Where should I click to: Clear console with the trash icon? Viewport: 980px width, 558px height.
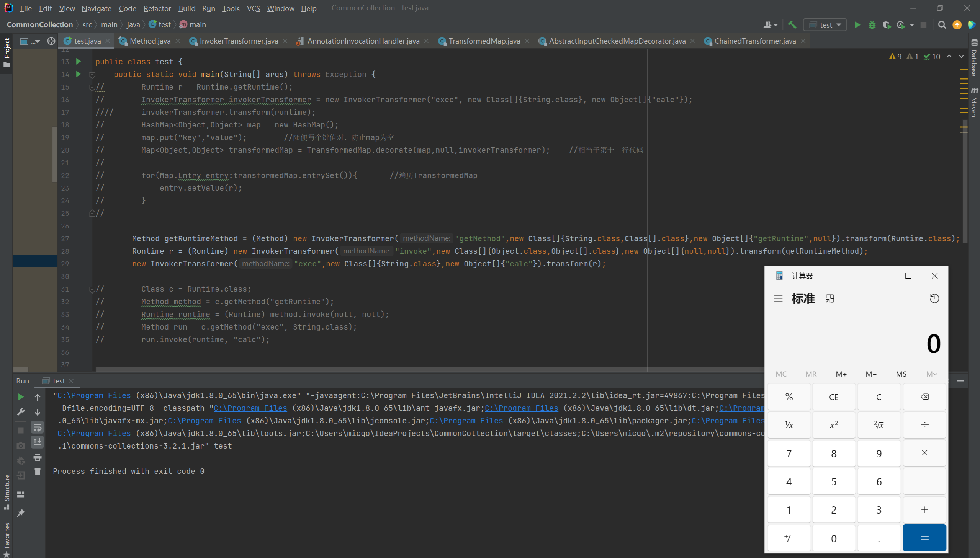click(38, 472)
